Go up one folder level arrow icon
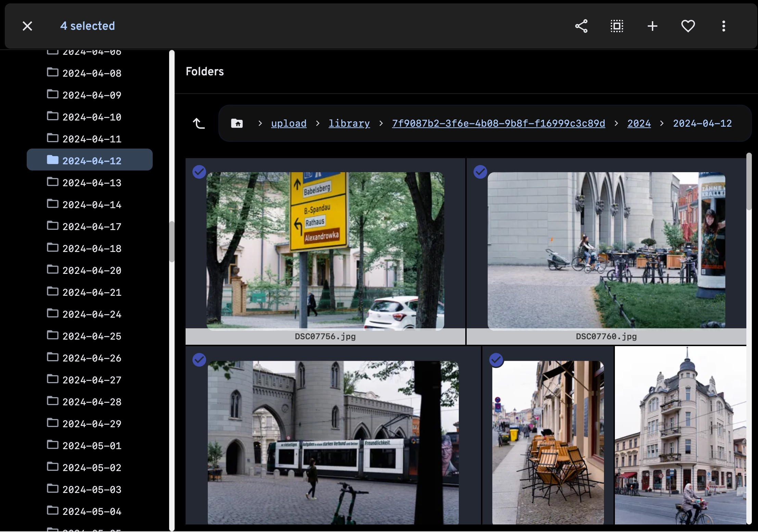Viewport: 758px width, 532px height. [x=199, y=123]
